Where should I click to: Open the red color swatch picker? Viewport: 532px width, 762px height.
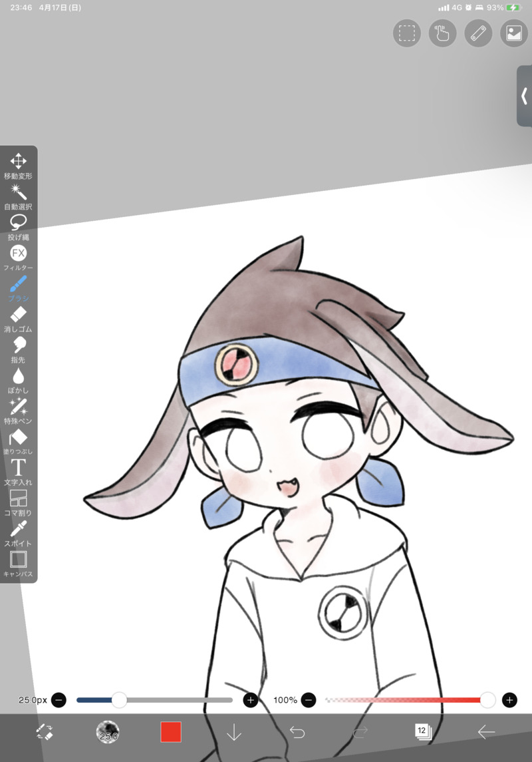(x=171, y=732)
